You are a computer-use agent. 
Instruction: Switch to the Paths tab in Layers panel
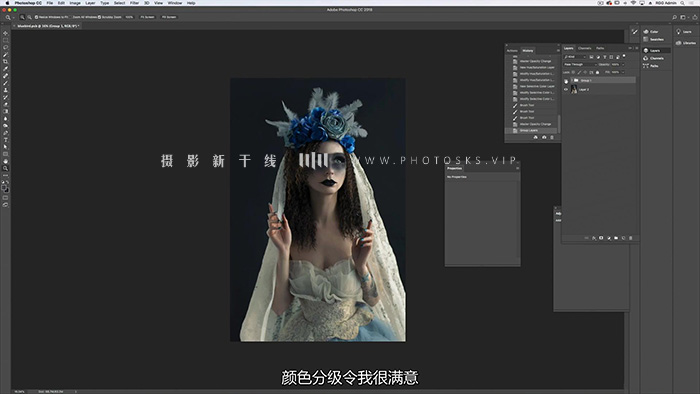(x=600, y=48)
